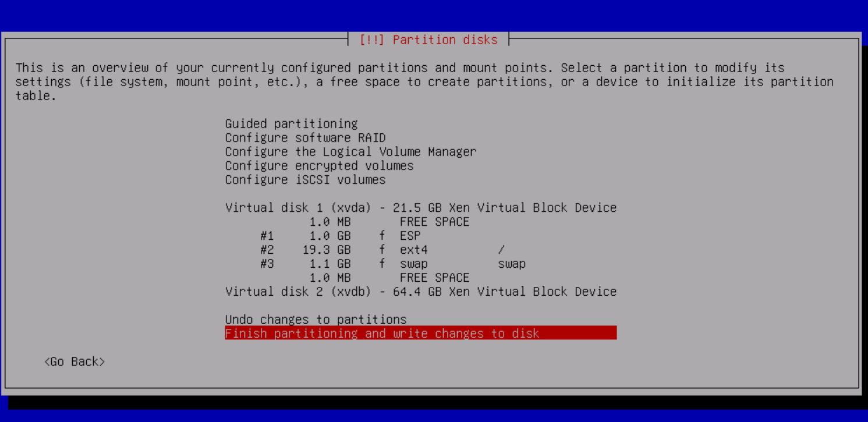Choose Configure the Logical Volume Manager

(x=350, y=152)
